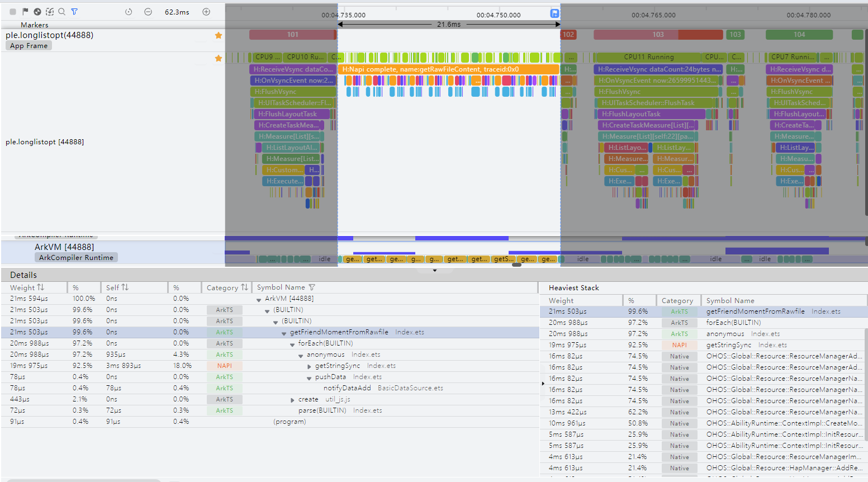Click the H:FlushLayoutTask slice under frame 103
The image size is (868, 482).
tap(651, 114)
